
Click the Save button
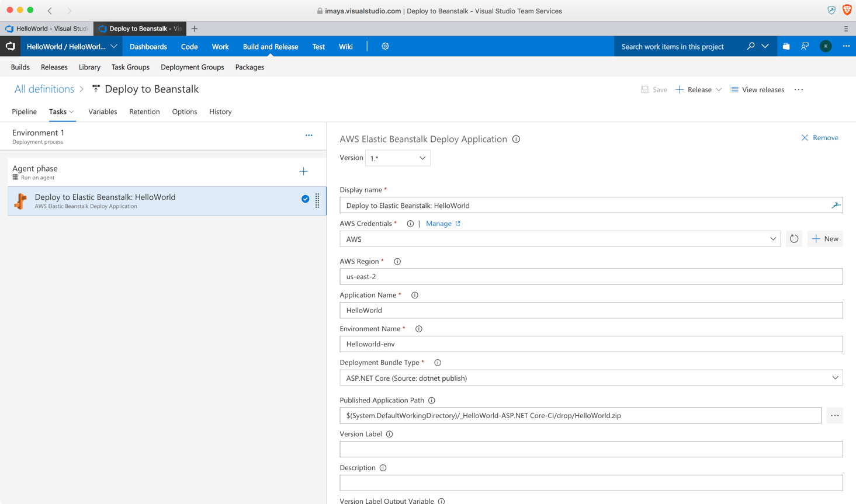click(654, 90)
